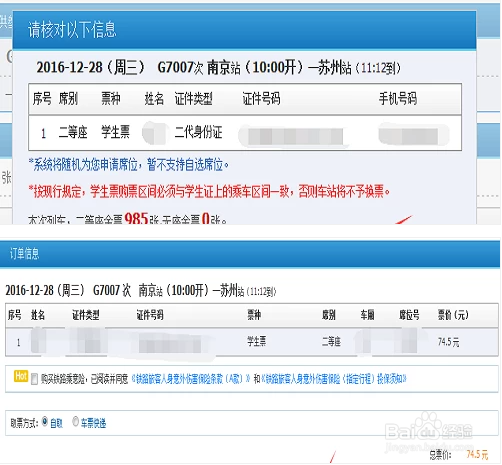Select the 车票快递 delivery radio button

tap(75, 422)
